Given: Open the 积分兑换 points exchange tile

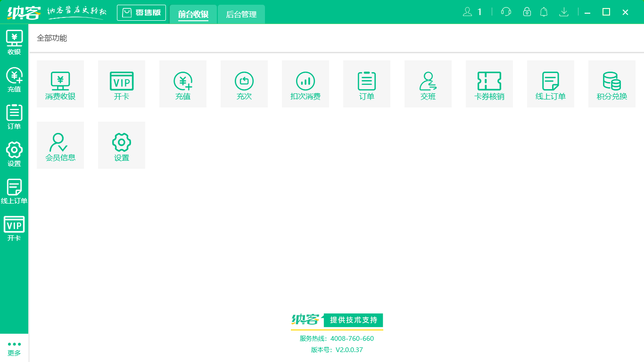Looking at the screenshot, I should coord(612,84).
